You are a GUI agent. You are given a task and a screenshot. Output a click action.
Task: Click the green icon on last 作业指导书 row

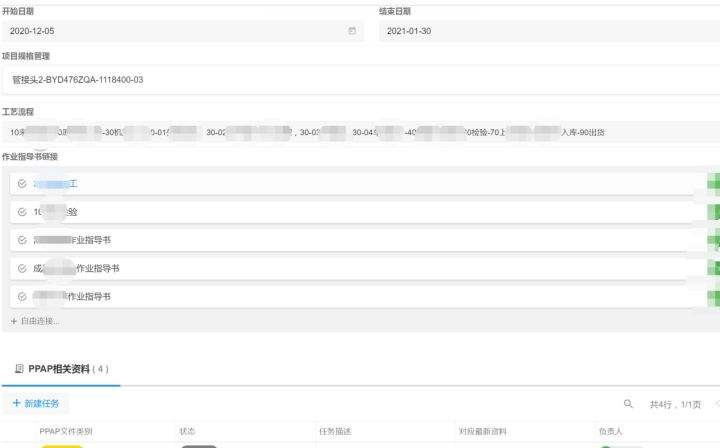714,297
